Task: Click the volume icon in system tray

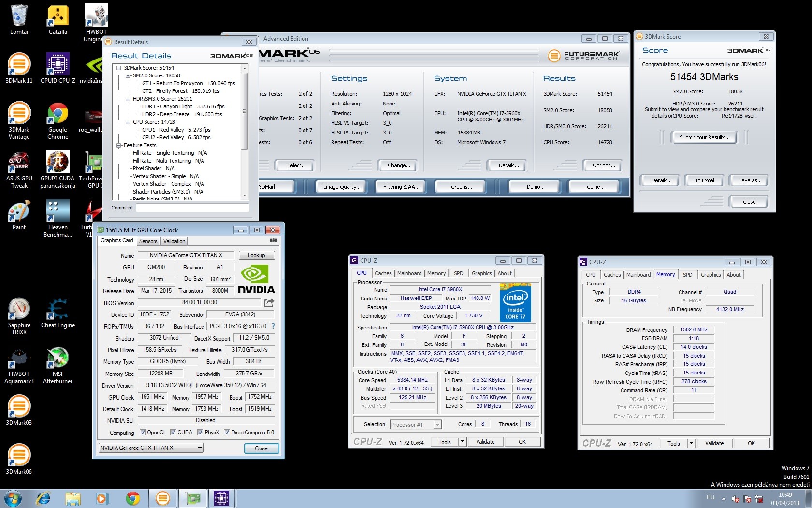Action: [x=735, y=499]
